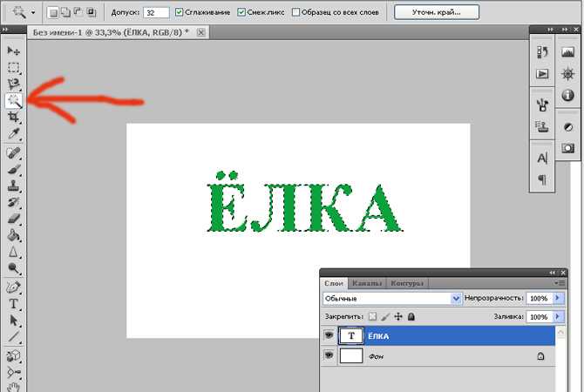Screen dimensions: 584x392
Task: Select the Eyedropper tool
Action: 13,133
